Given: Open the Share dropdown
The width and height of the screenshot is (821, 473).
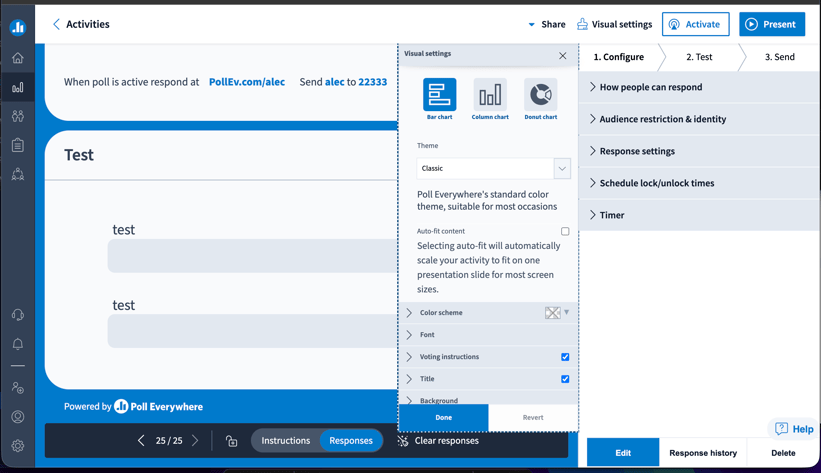Looking at the screenshot, I should pos(547,24).
